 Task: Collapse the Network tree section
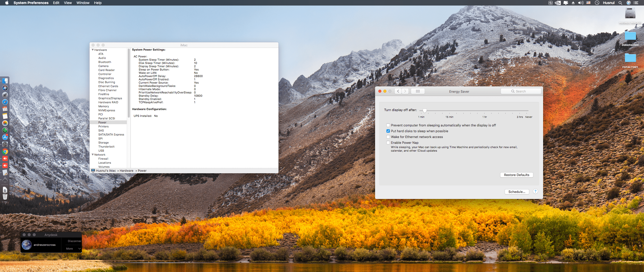[x=93, y=155]
